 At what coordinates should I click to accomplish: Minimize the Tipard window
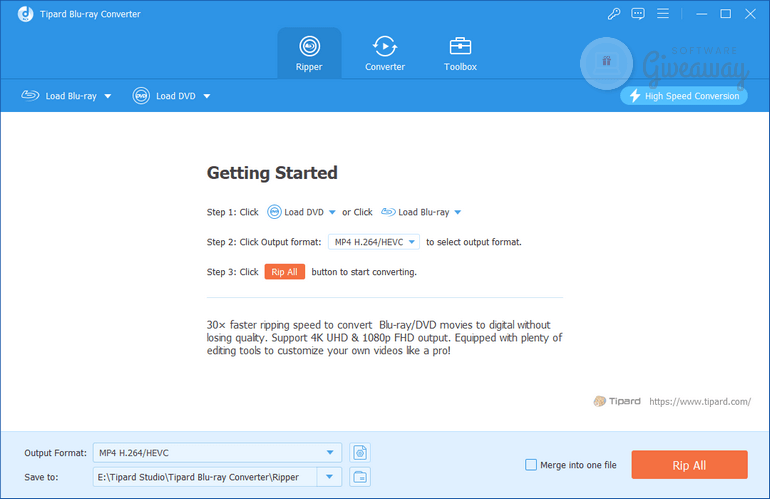point(701,14)
